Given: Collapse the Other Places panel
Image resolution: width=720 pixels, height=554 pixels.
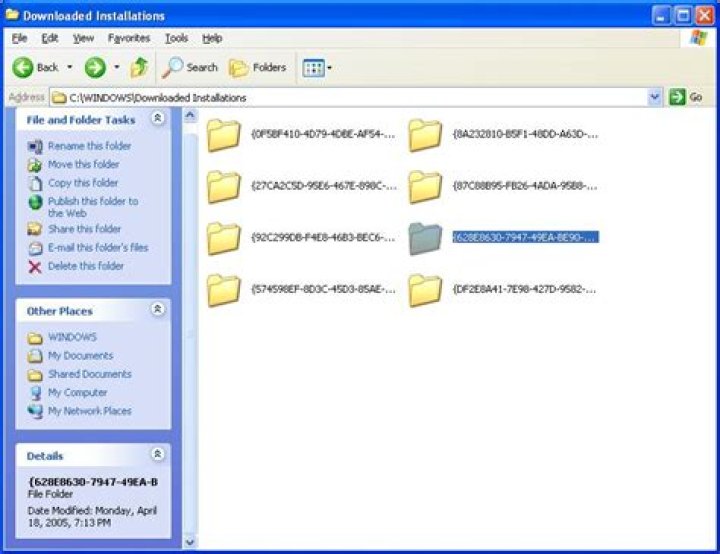Looking at the screenshot, I should (x=158, y=309).
